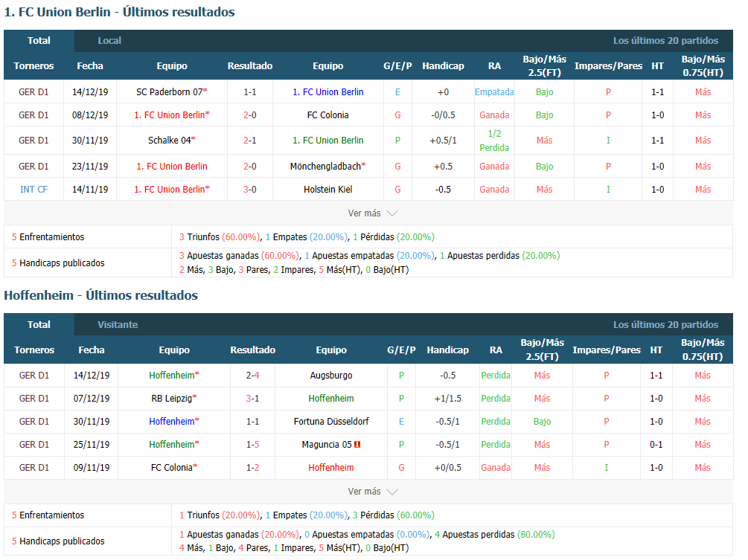Screen dimensions: 748x560
Task: Click Hoffenheim in the Fortuna Düsseldorf row
Action: [x=172, y=422]
